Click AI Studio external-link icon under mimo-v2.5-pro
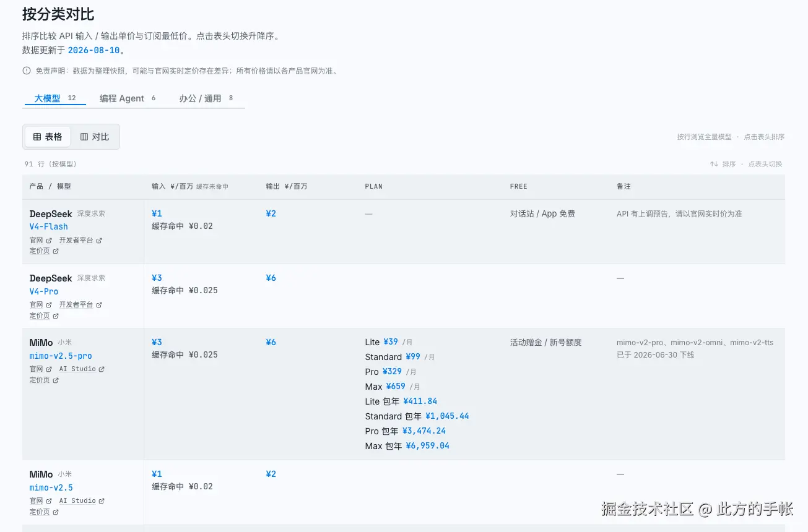Image resolution: width=808 pixels, height=532 pixels. [x=102, y=369]
